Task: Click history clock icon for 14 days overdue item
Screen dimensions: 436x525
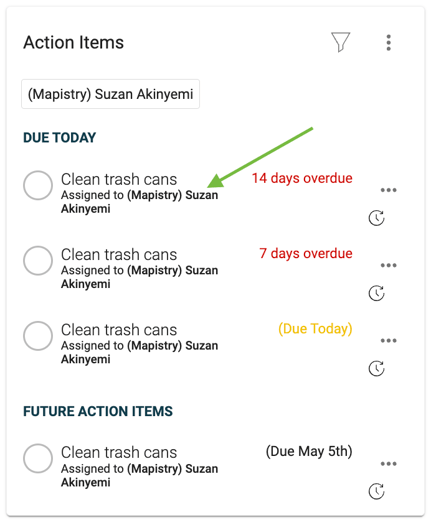Action: point(376,218)
